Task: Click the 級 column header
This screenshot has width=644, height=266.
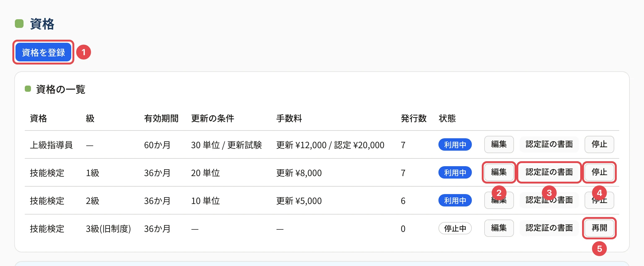Action: coord(90,118)
